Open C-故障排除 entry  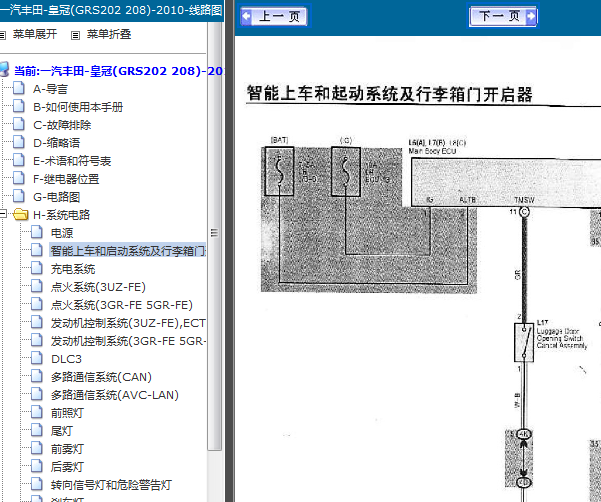62,125
